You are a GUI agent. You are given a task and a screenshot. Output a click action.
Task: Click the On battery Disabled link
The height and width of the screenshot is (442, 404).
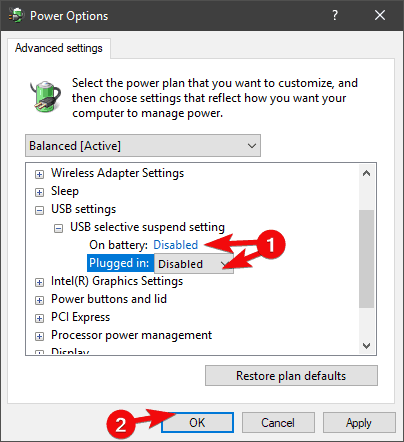(x=175, y=245)
